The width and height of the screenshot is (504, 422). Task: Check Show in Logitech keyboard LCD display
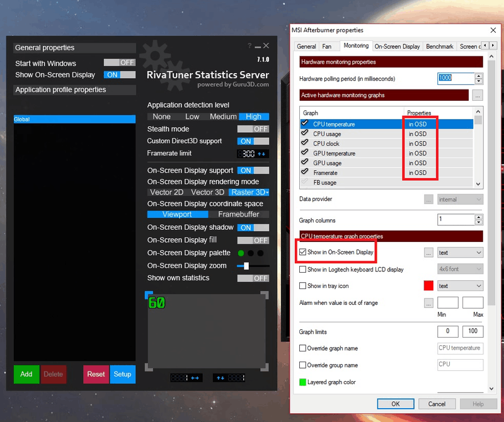click(x=302, y=270)
